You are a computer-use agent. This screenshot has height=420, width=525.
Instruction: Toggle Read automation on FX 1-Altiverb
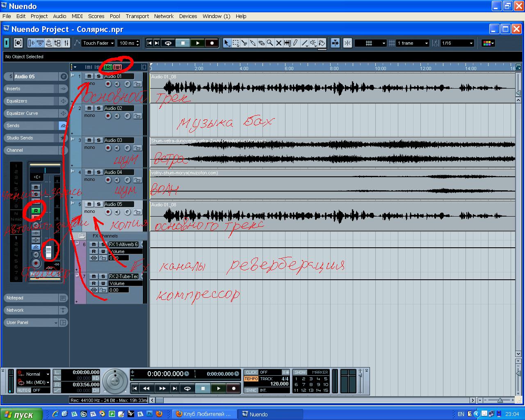click(94, 251)
